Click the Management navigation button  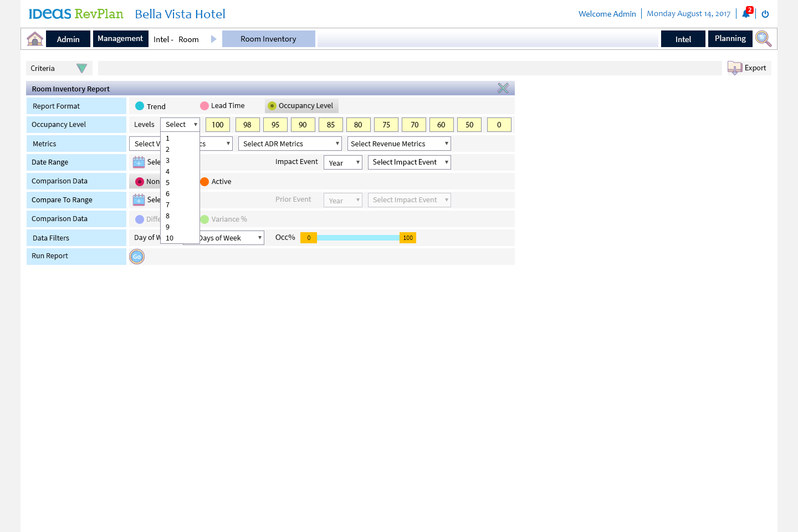(x=120, y=39)
